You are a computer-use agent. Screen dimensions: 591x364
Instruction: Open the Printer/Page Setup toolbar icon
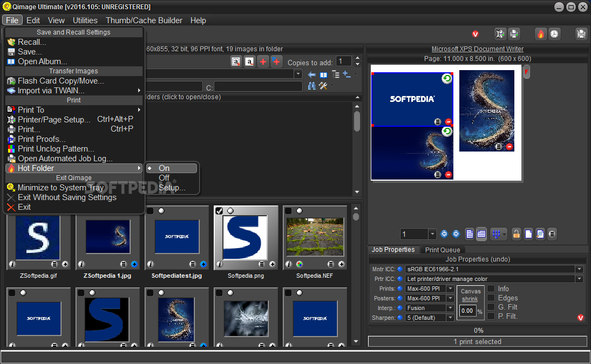coord(500,34)
